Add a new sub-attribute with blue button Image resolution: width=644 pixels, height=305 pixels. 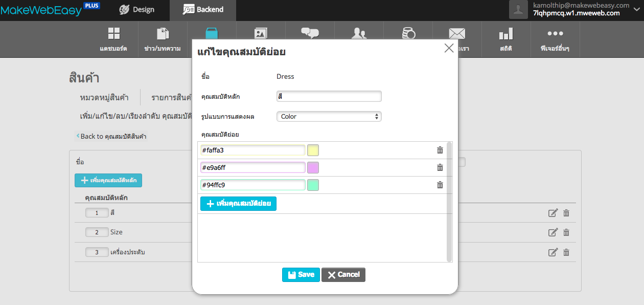coord(238,204)
